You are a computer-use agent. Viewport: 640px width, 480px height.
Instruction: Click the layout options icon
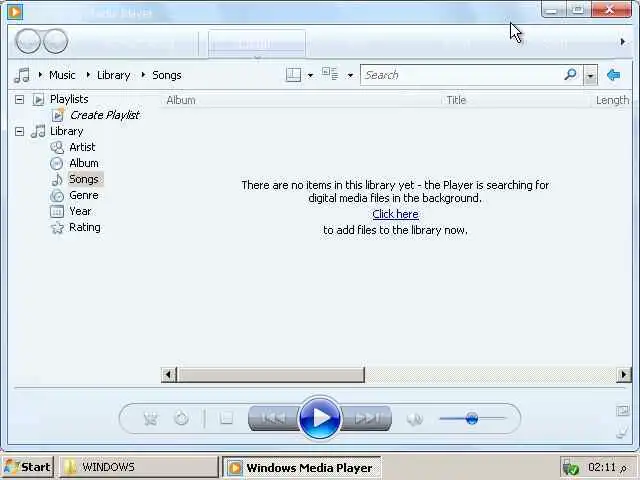(x=293, y=75)
